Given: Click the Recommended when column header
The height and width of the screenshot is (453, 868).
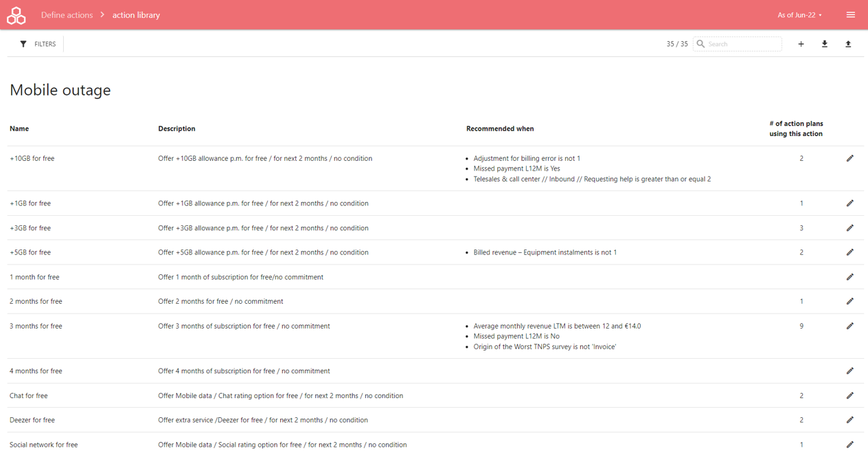Looking at the screenshot, I should tap(500, 129).
